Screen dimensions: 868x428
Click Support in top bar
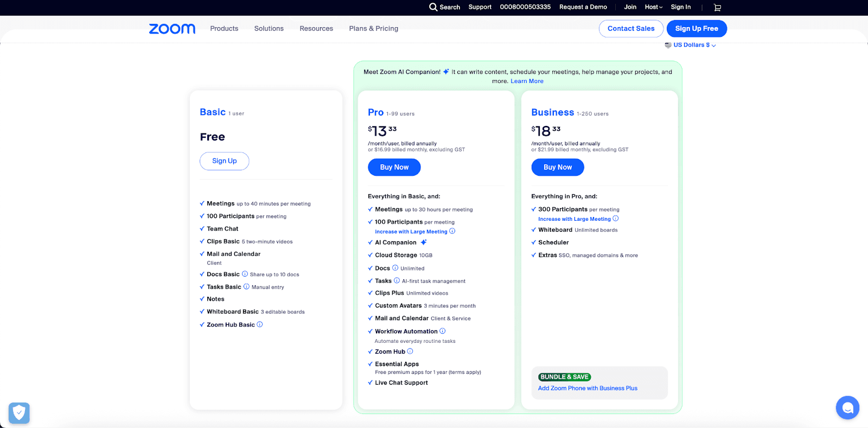point(480,7)
